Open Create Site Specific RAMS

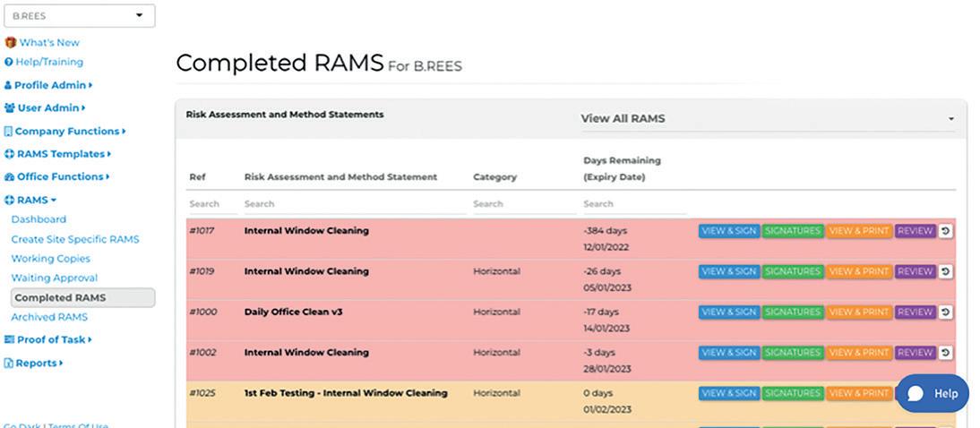75,239
